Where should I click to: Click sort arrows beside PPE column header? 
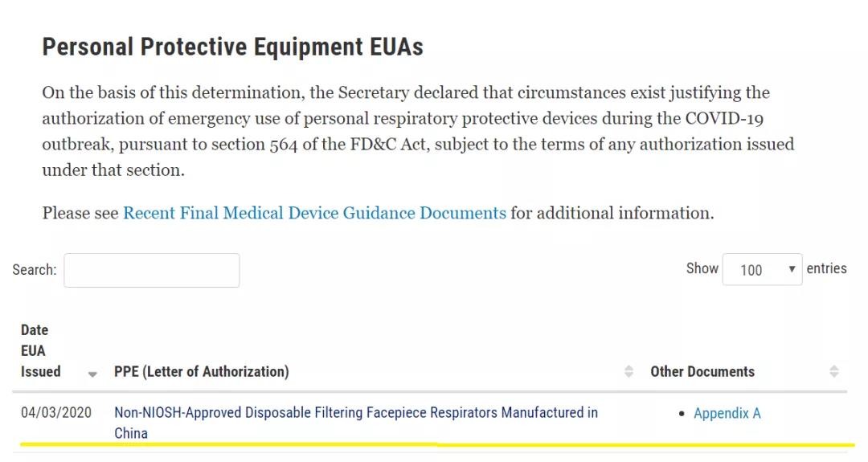(x=628, y=371)
